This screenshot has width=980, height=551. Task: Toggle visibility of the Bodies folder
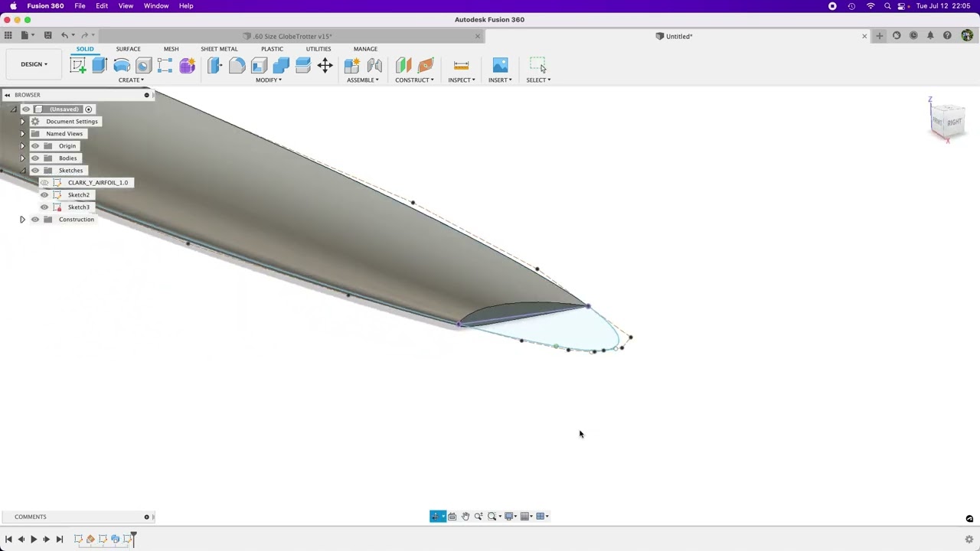tap(34, 158)
